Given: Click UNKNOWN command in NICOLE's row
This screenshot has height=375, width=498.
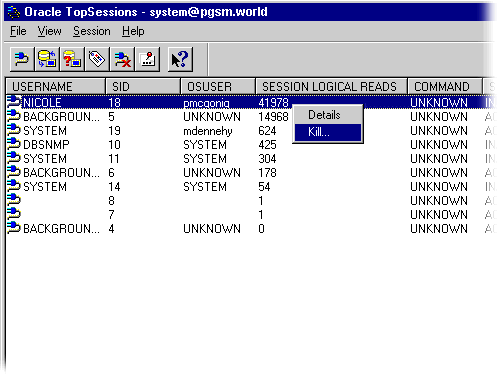Looking at the screenshot, I should [x=439, y=103].
